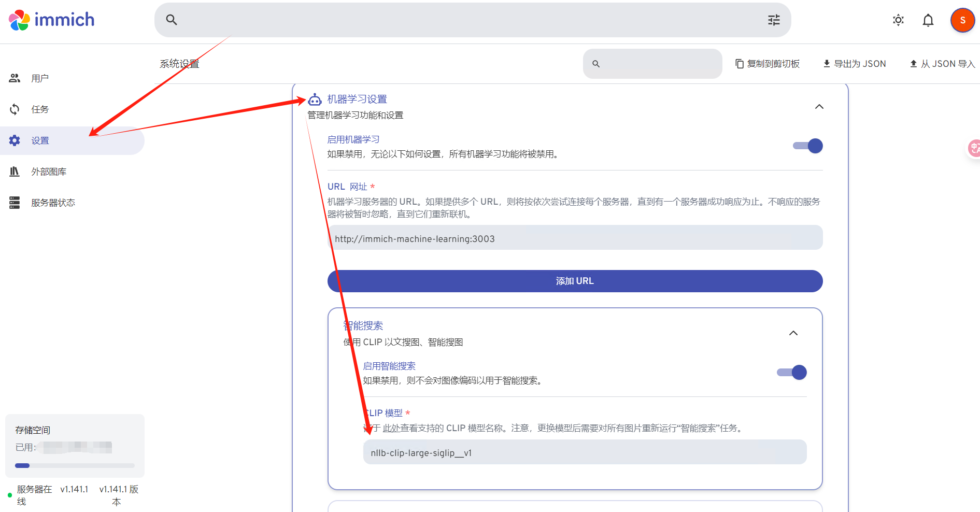Screen dimensions: 980x512
Task: Click the CLIP model name input field
Action: (x=585, y=453)
